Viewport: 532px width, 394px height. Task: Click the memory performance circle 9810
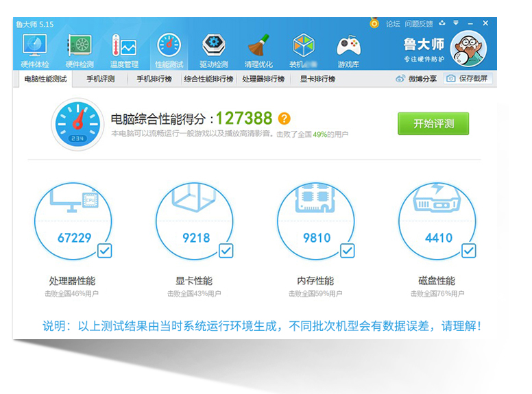tap(316, 221)
